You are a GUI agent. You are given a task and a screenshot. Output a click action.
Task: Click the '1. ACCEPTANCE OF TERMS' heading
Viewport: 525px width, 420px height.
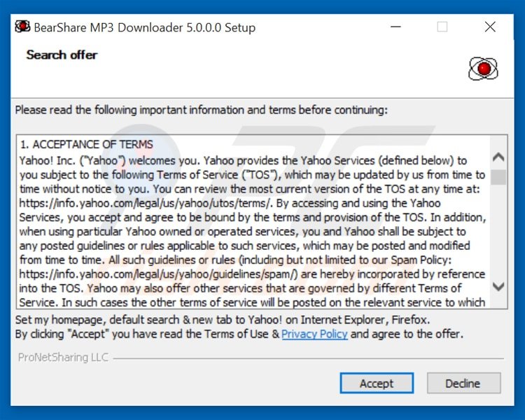(86, 144)
